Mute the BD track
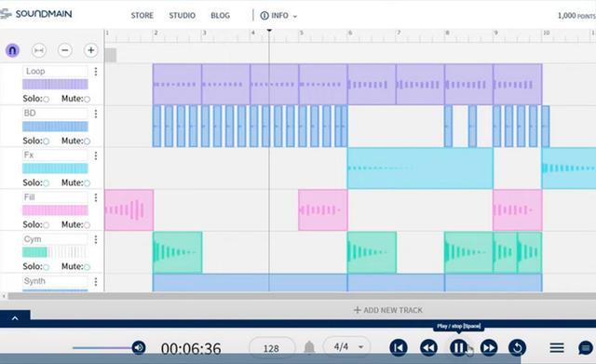 tap(87, 142)
